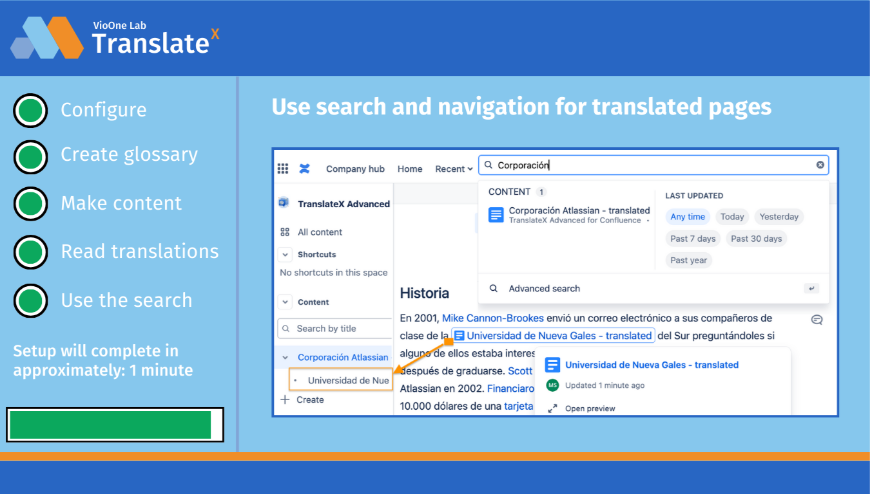
Task: Click the enter key icon in Advanced search row
Action: tap(811, 288)
